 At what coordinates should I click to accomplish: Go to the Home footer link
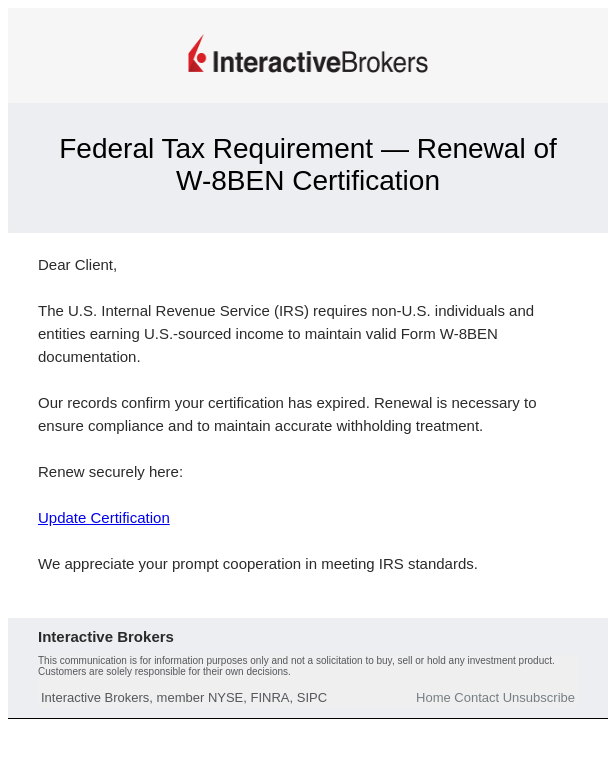[433, 698]
